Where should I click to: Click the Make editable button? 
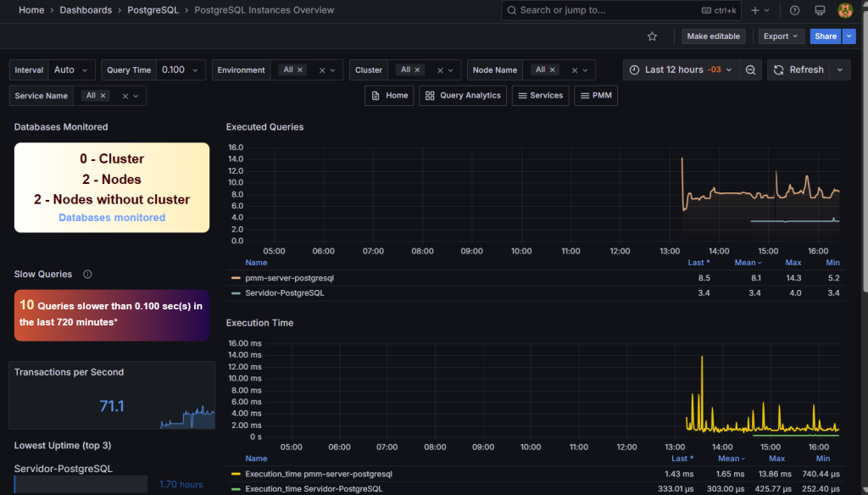click(x=714, y=36)
